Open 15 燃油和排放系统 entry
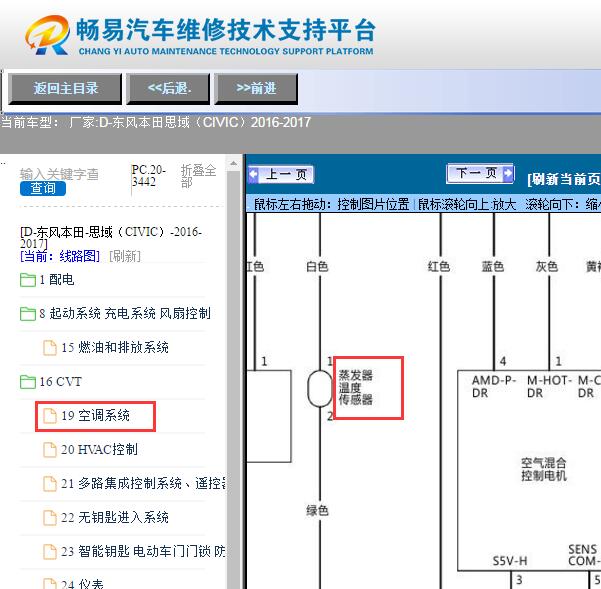 tap(115, 348)
